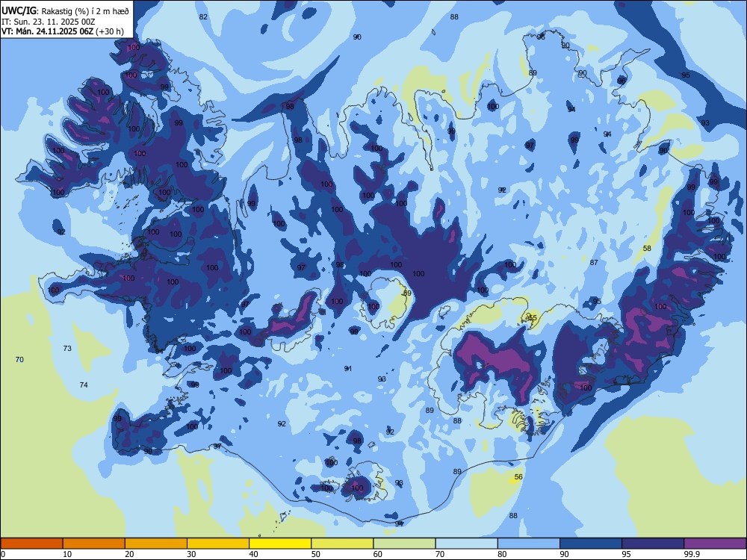Click the map value '87' in the east
The width and height of the screenshot is (747, 560).
[594, 262]
